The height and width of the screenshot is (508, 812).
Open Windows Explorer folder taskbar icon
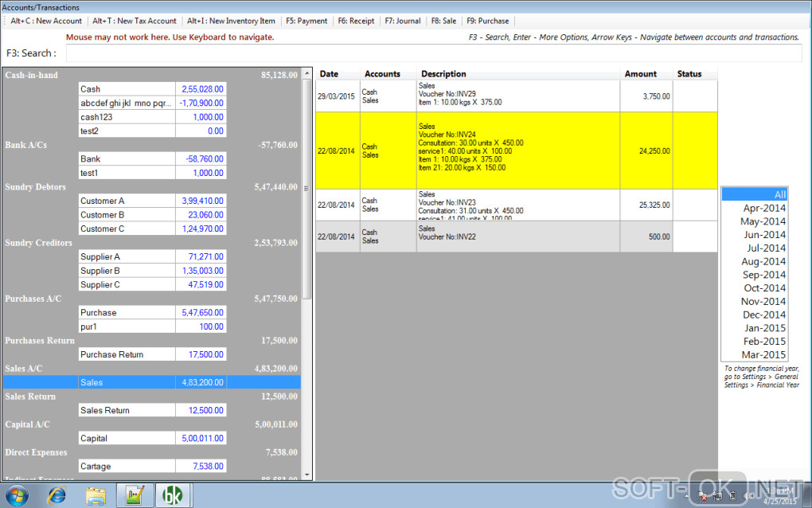point(96,495)
